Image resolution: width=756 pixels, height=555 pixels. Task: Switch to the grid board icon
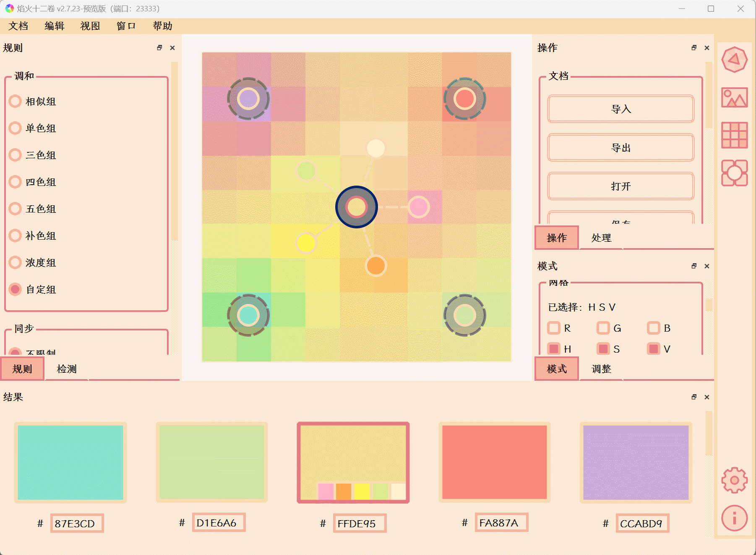coord(734,135)
